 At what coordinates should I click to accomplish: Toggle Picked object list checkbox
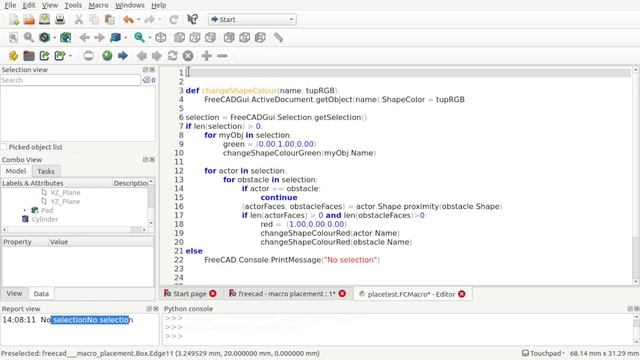[4, 147]
